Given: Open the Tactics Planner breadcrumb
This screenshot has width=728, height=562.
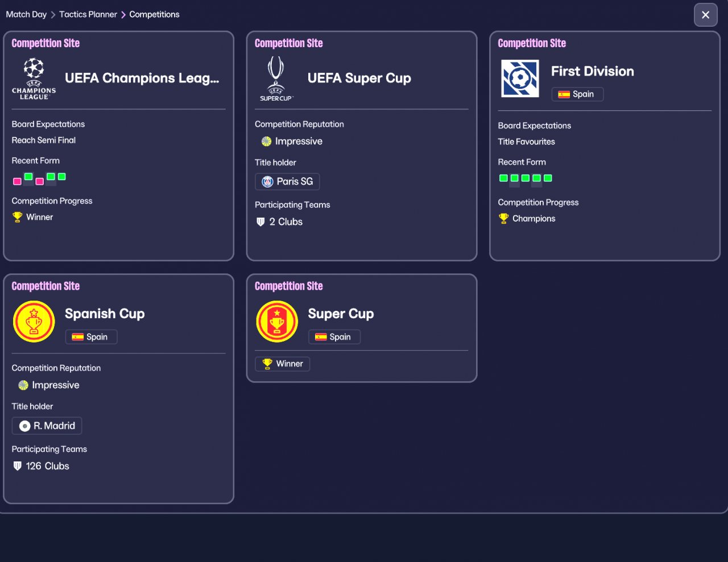Looking at the screenshot, I should point(88,14).
